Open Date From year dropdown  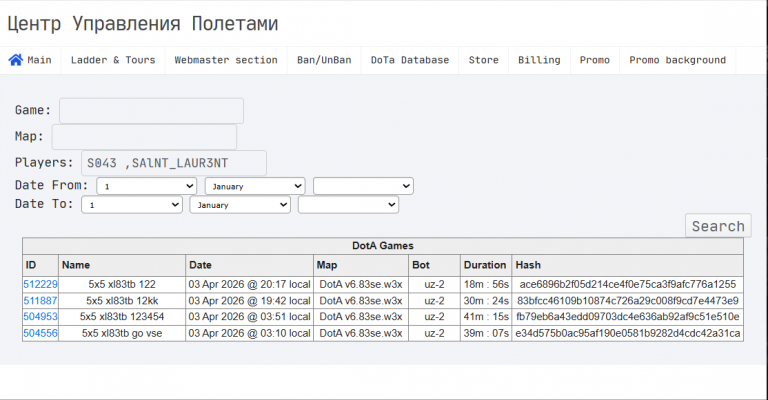point(363,186)
